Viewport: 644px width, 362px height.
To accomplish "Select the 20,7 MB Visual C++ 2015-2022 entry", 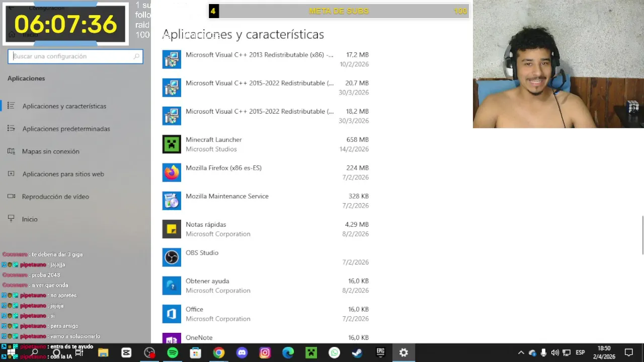I will [x=266, y=87].
